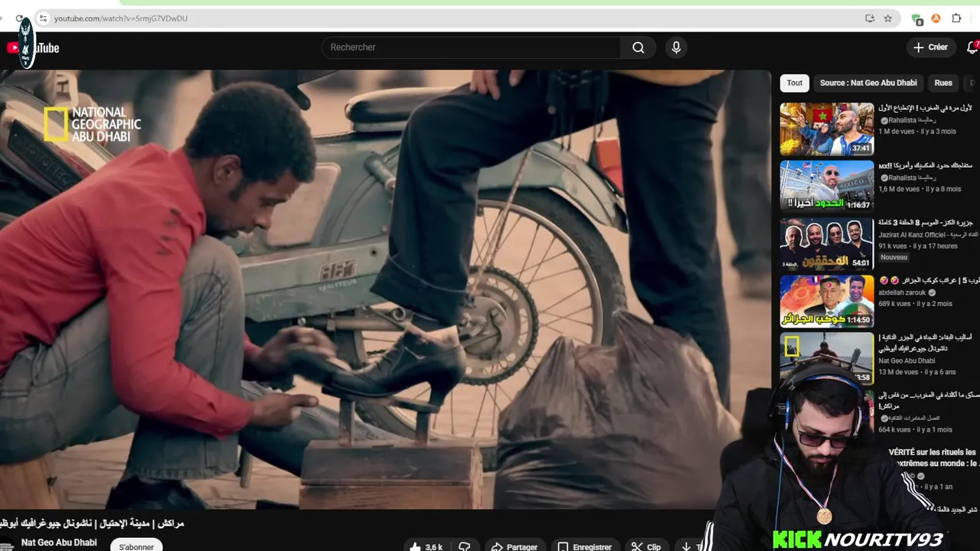
Task: Select the Source : Nat Geo Abu Dhabi chip
Action: (x=868, y=83)
